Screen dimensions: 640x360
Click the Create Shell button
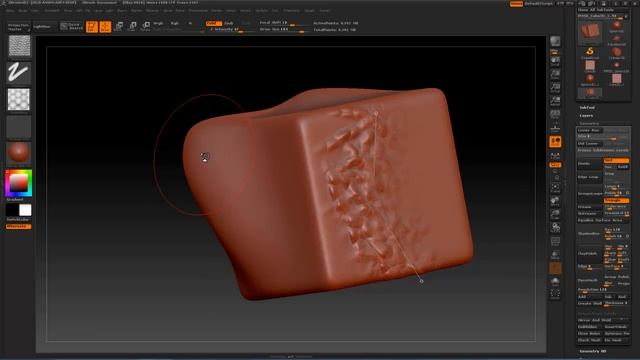click(590, 303)
